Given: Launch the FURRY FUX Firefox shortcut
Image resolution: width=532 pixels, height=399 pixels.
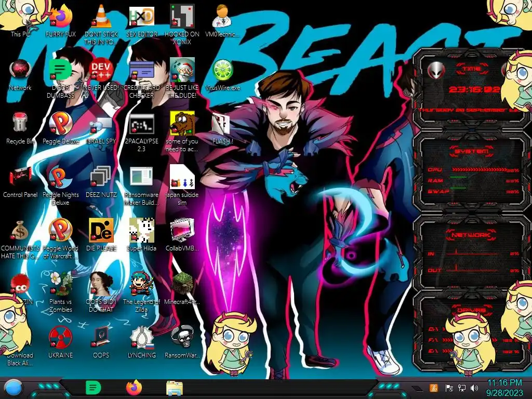Looking at the screenshot, I should point(61,20).
